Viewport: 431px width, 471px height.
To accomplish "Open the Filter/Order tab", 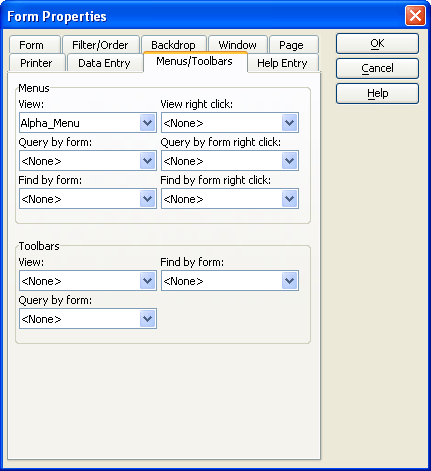I will pos(101,45).
